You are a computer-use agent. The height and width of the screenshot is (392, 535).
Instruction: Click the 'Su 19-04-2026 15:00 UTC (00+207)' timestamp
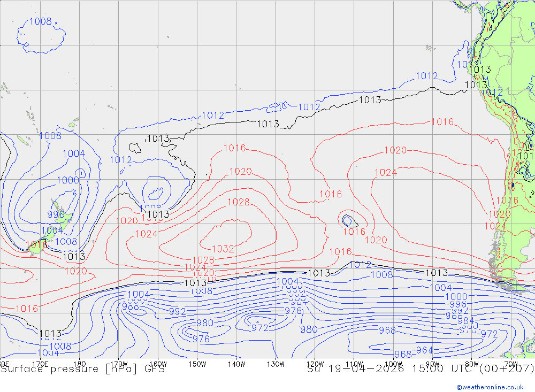(x=421, y=369)
